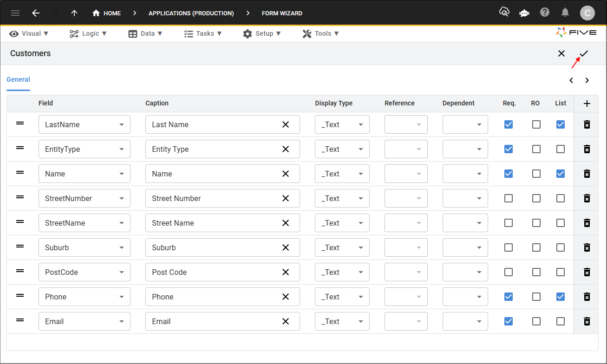
Task: Open Display Type dropdown for StreetNumber
Action: tap(342, 198)
